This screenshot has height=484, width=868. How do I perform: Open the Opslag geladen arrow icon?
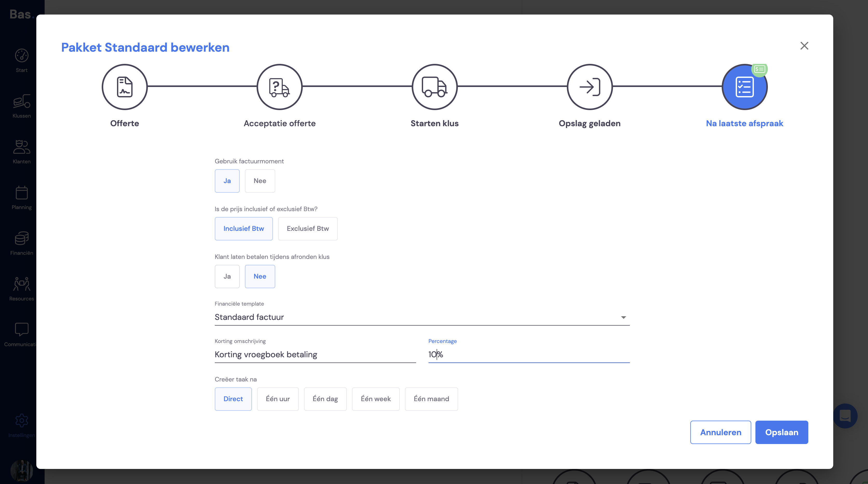pos(589,87)
